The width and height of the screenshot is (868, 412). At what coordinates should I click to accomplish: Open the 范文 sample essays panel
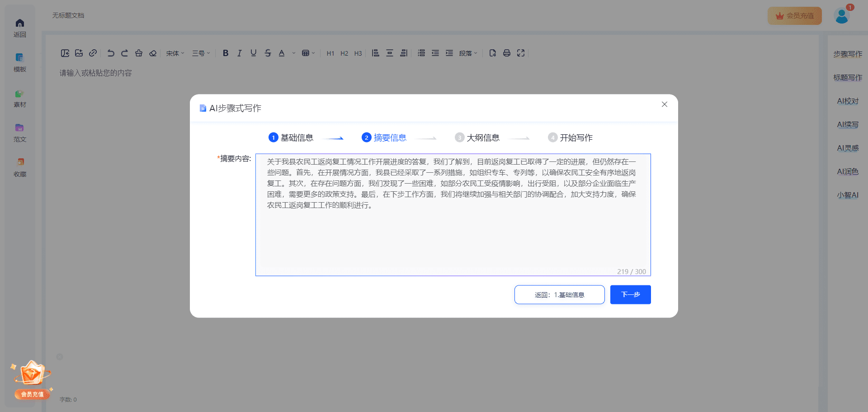point(20,133)
